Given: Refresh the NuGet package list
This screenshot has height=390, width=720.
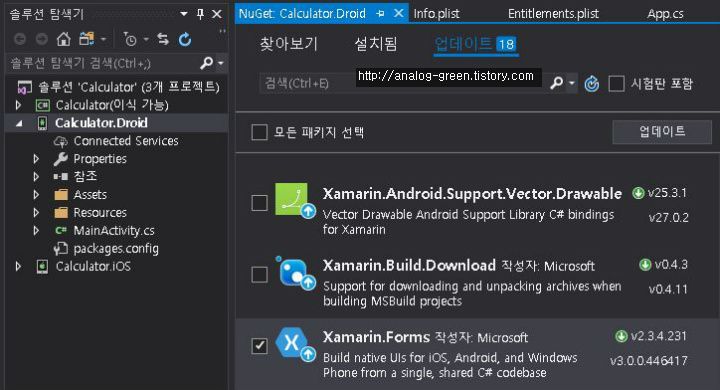Looking at the screenshot, I should click(592, 84).
